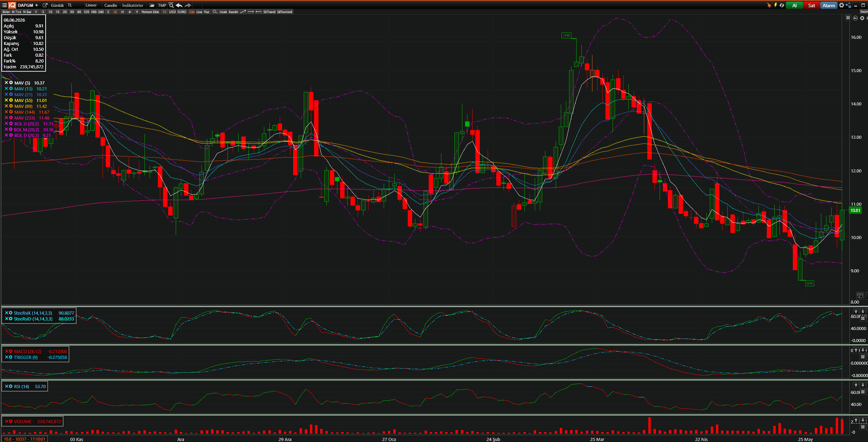Select the trend line drawing tool
Image resolution: width=868 pixels, height=442 pixels.
[243, 12]
